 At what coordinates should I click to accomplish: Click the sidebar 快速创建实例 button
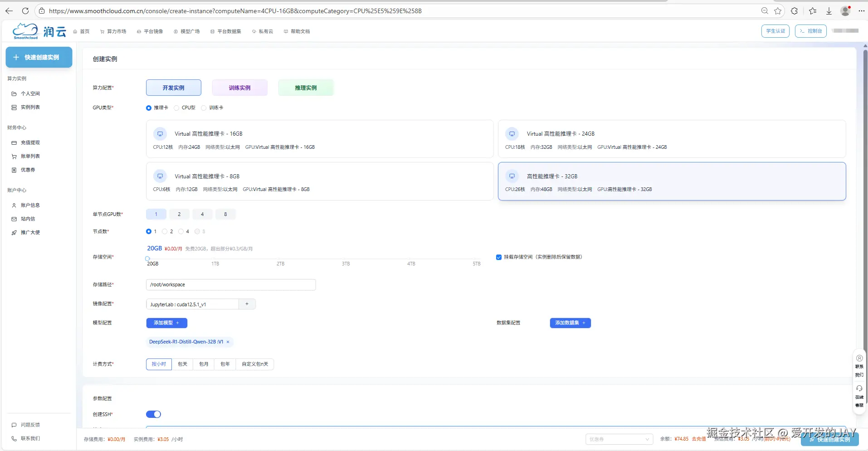pos(39,57)
